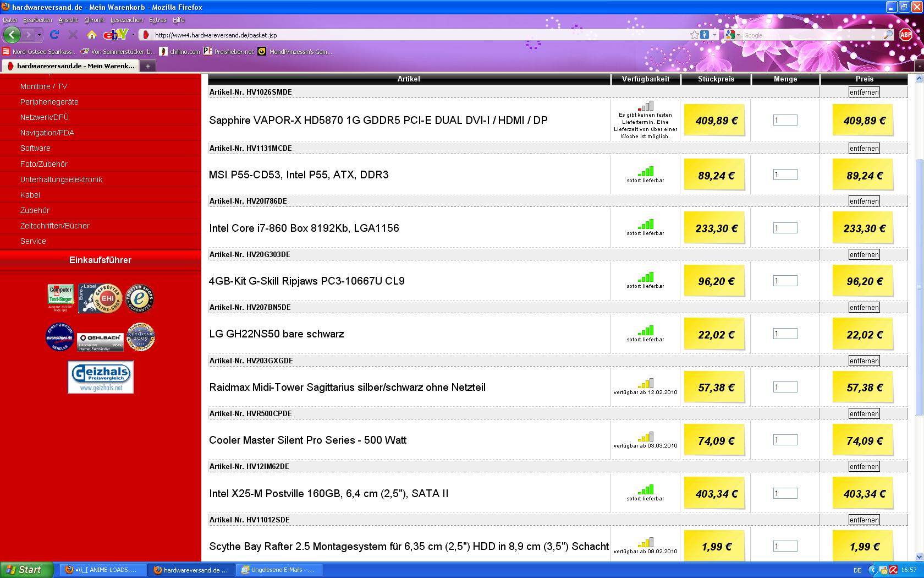Screen dimensions: 924x578
Task: Remove the LG GH22NS50 item
Action: click(864, 307)
